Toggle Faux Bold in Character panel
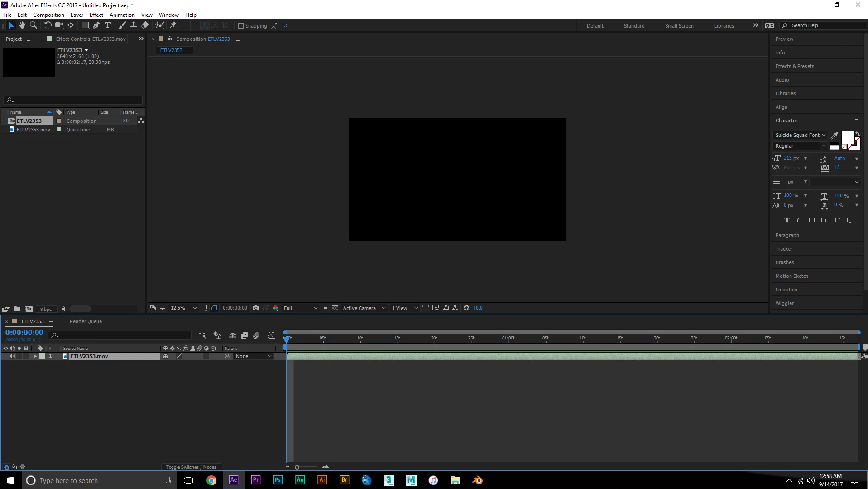Image resolution: width=868 pixels, height=489 pixels. coord(787,220)
